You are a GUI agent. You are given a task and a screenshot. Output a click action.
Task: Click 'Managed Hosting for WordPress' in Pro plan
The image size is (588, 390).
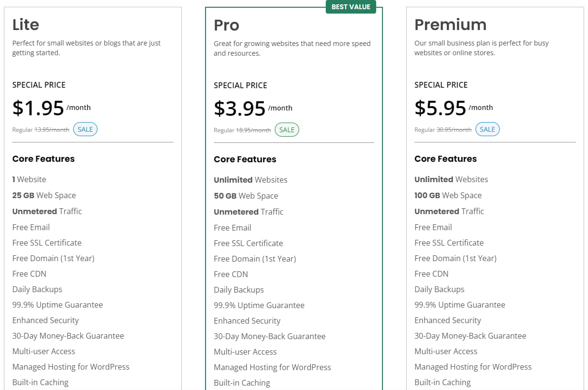point(272,367)
